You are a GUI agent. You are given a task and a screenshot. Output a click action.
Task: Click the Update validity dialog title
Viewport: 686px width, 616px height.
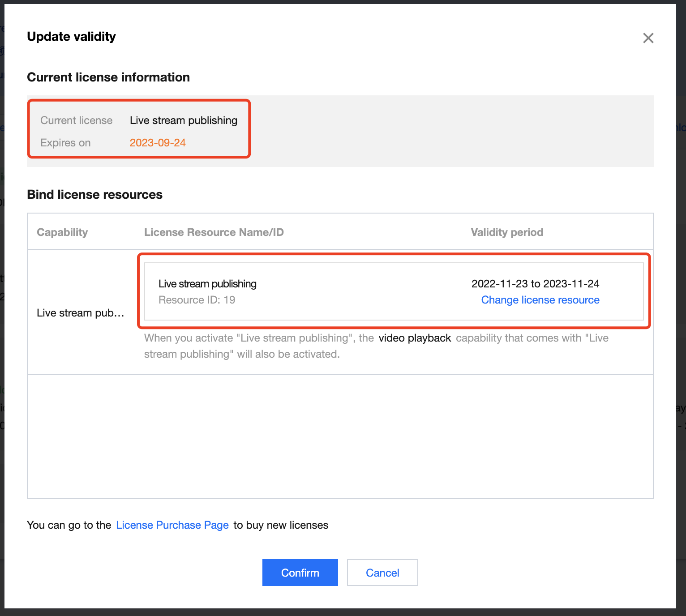[x=71, y=37]
